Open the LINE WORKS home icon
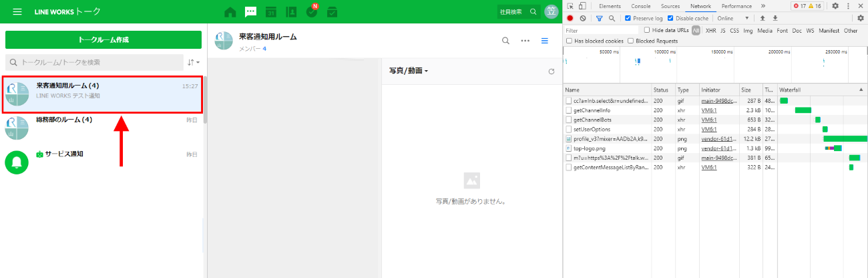This screenshot has width=868, height=278. pyautogui.click(x=230, y=12)
